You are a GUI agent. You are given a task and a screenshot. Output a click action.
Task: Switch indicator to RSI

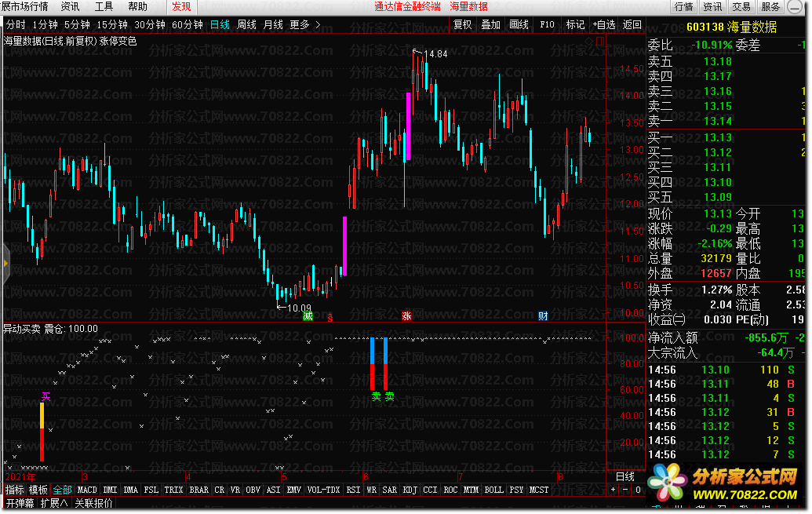353,490
